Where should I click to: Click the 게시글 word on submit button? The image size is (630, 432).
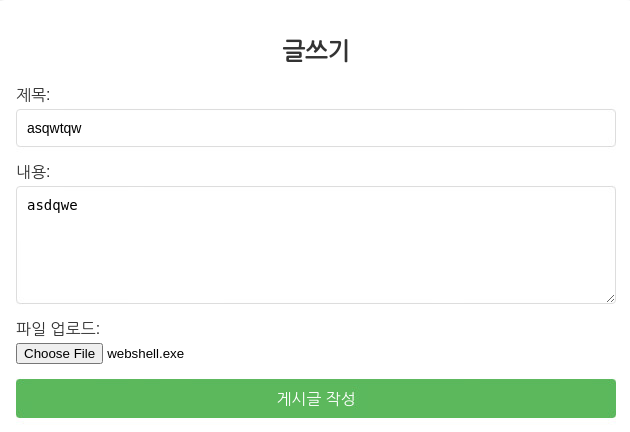click(299, 399)
